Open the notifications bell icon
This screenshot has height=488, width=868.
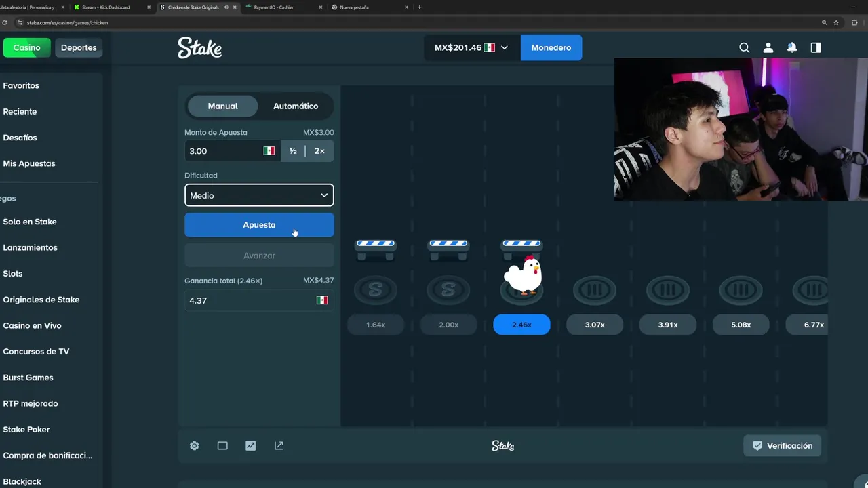coord(792,47)
